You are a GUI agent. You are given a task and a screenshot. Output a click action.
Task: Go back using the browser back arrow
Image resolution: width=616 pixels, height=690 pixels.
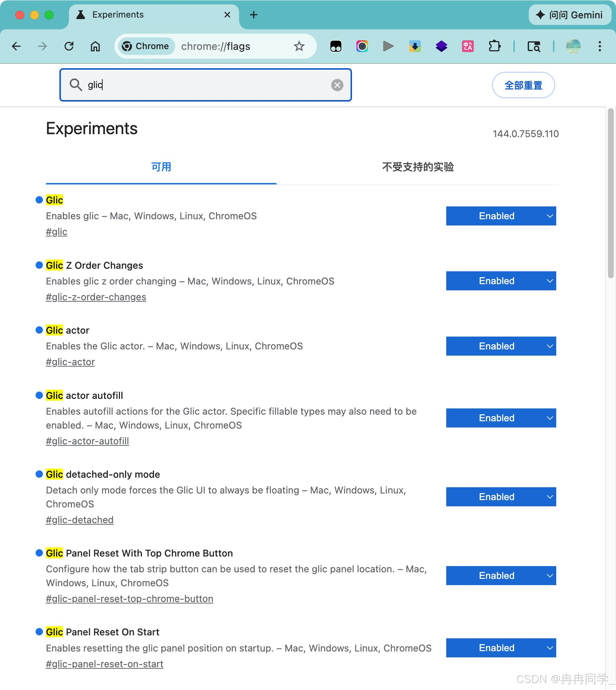(16, 46)
